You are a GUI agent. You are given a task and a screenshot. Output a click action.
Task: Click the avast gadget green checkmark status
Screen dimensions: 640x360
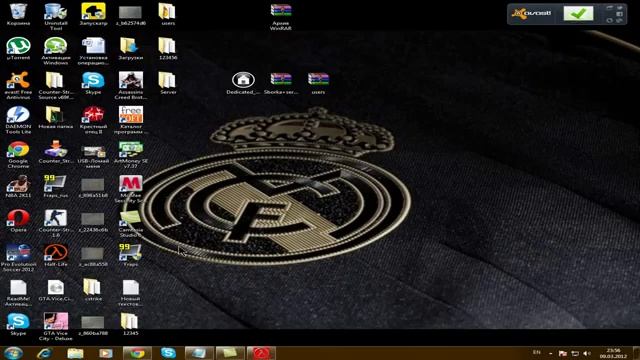(578, 13)
